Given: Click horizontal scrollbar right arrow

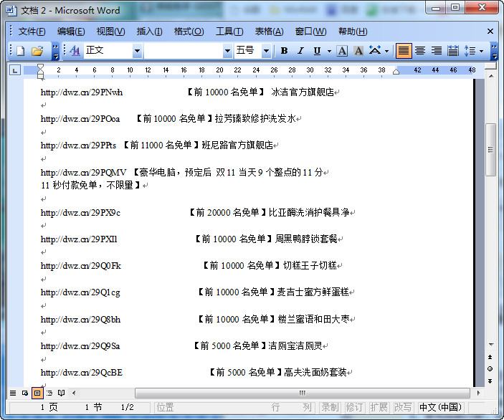Looking at the screenshot, I should [x=478, y=393].
